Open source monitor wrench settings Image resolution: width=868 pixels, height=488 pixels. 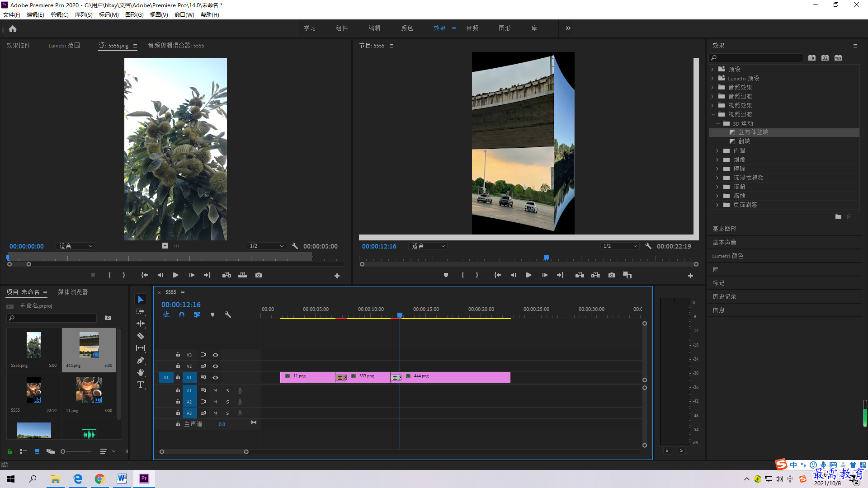295,246
